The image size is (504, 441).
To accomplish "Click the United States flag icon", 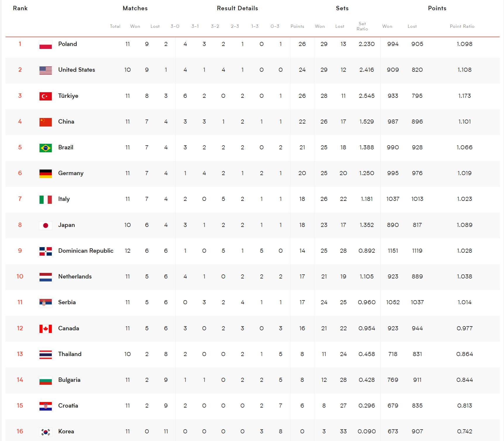I will (46, 70).
